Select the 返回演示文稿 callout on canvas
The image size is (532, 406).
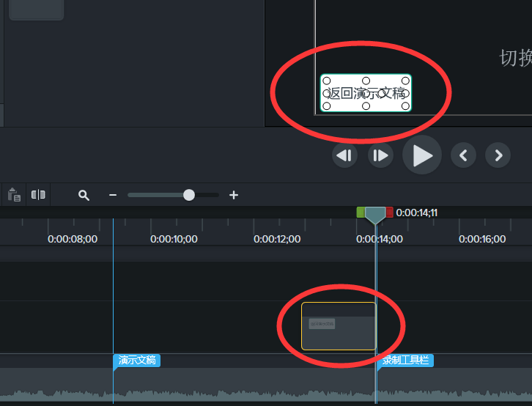pyautogui.click(x=366, y=93)
